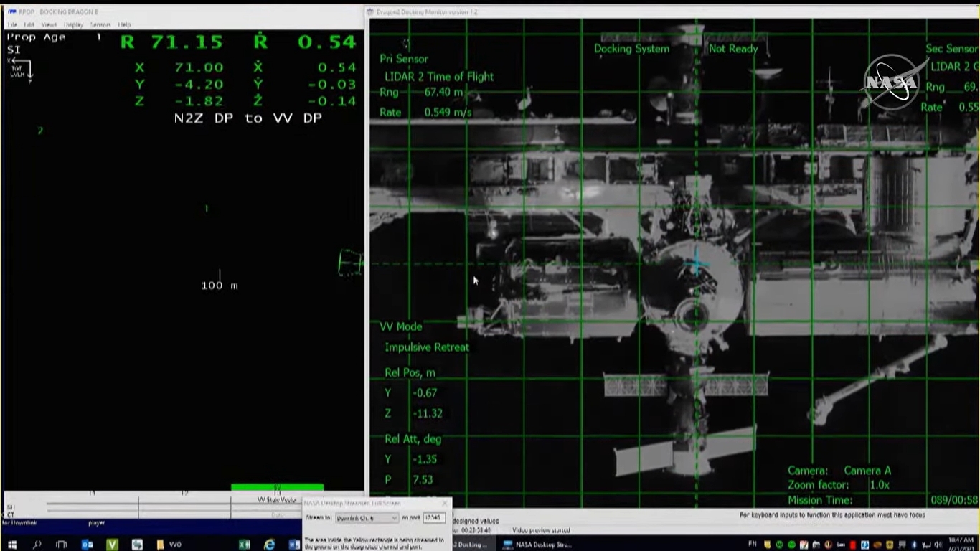Select the R 71.15 range readout
The width and height of the screenshot is (980, 551).
pos(171,42)
